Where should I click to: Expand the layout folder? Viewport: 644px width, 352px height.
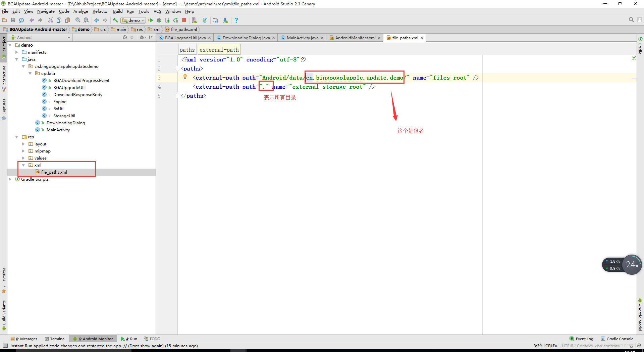click(x=23, y=144)
